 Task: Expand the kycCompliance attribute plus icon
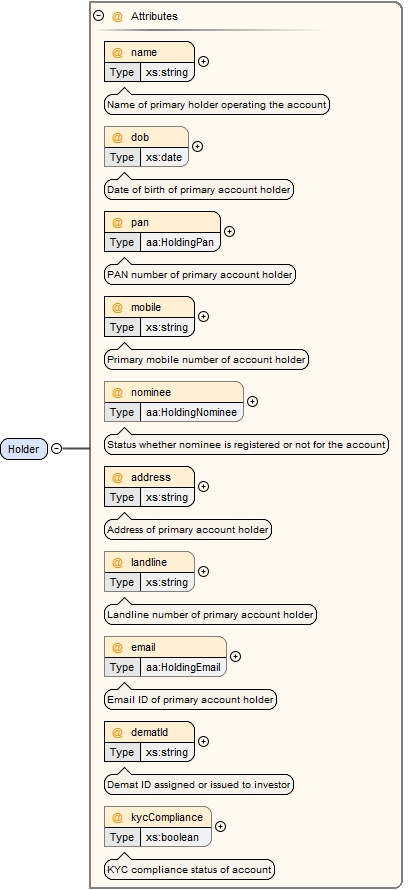(x=220, y=826)
